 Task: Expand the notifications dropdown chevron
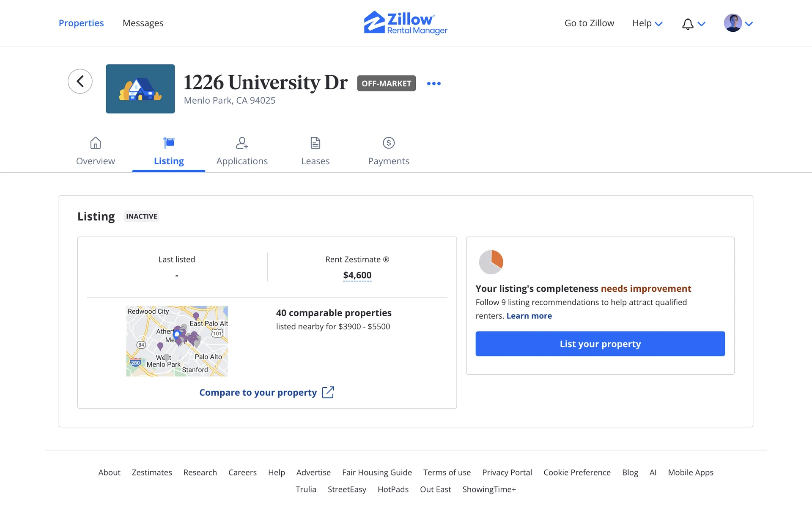(x=702, y=24)
